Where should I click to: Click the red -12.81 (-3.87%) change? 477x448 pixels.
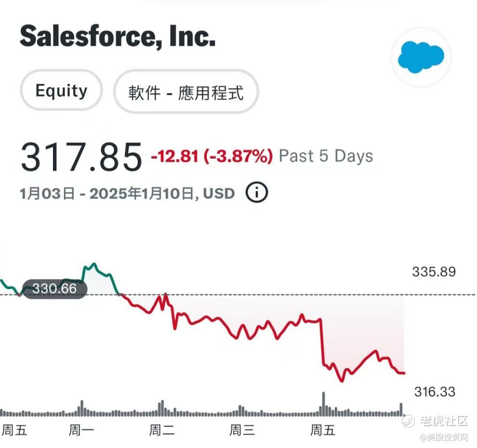click(212, 156)
